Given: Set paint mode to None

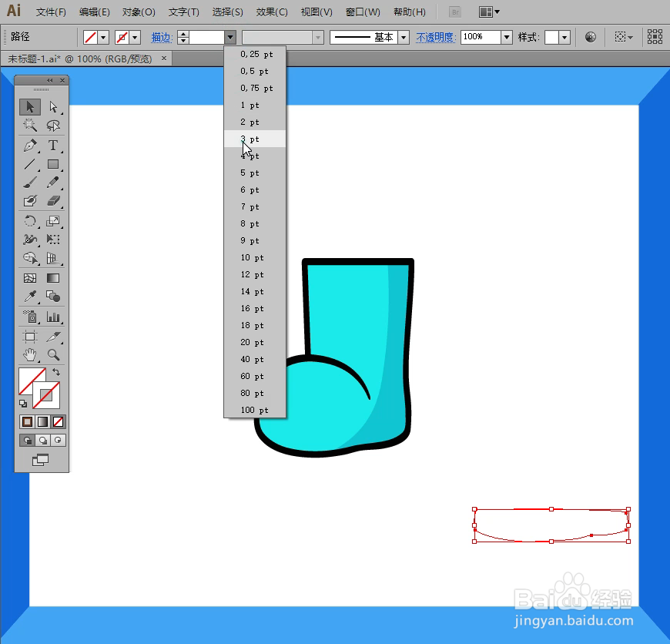Looking at the screenshot, I should 58,422.
